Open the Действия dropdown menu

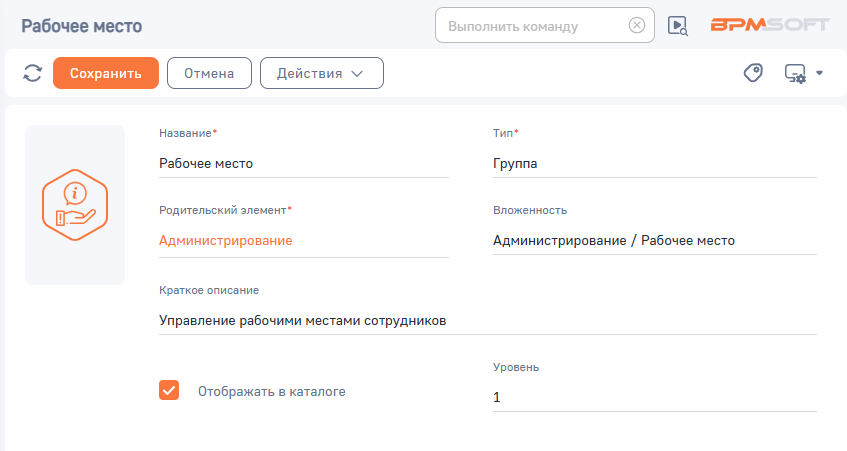click(x=321, y=73)
